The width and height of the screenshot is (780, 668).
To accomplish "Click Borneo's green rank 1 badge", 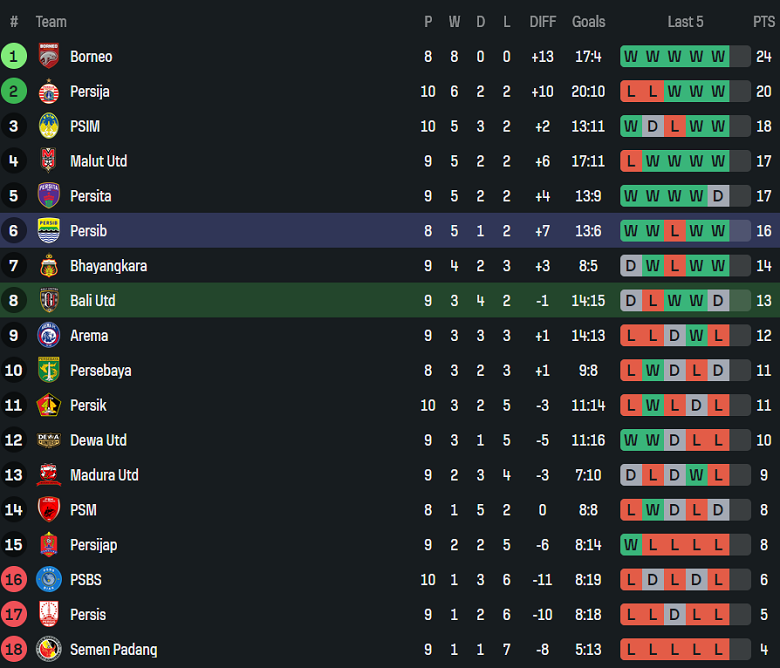I will pos(14,57).
